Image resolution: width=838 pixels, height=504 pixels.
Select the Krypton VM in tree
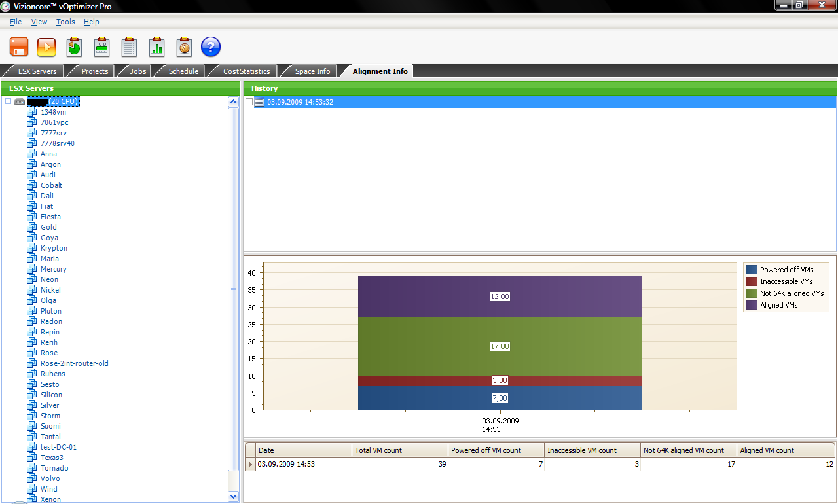coord(54,248)
